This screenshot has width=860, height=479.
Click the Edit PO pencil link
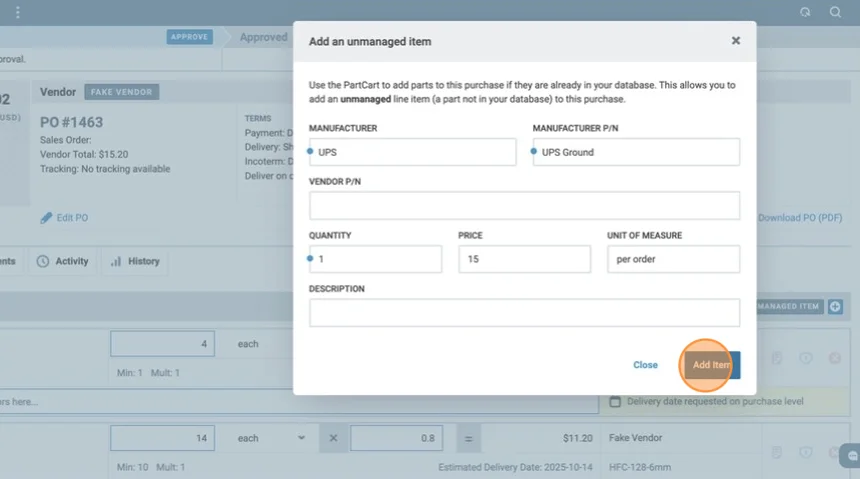click(x=65, y=218)
